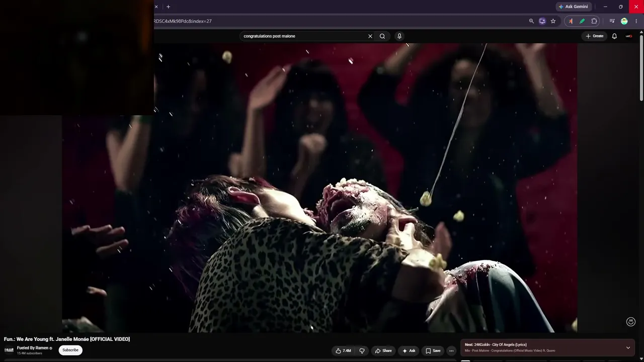644x362 pixels.
Task: Dislike this video
Action: click(x=362, y=351)
